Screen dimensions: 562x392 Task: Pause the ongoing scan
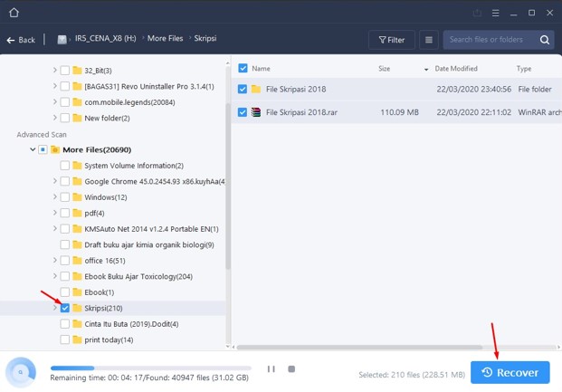(271, 368)
